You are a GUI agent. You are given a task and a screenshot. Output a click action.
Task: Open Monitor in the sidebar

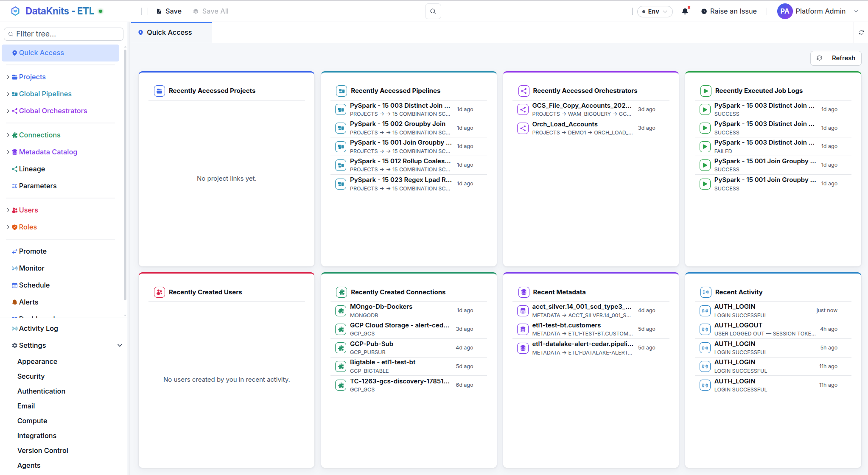pyautogui.click(x=32, y=268)
